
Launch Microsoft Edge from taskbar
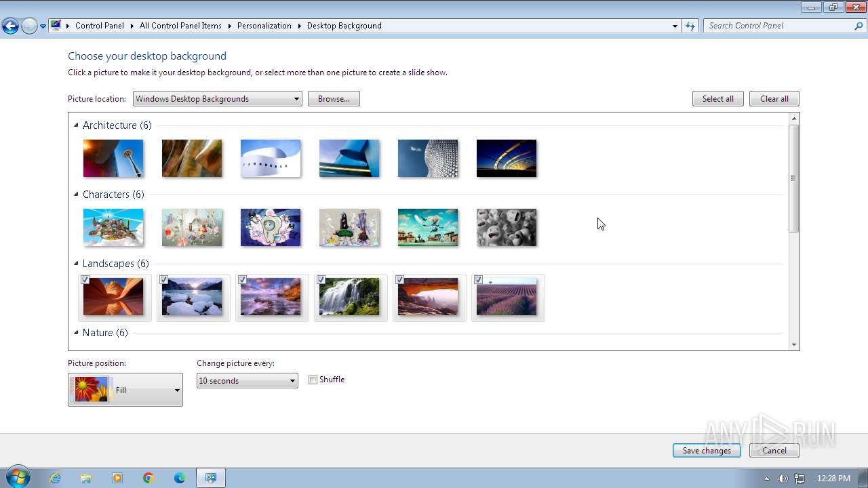[180, 478]
